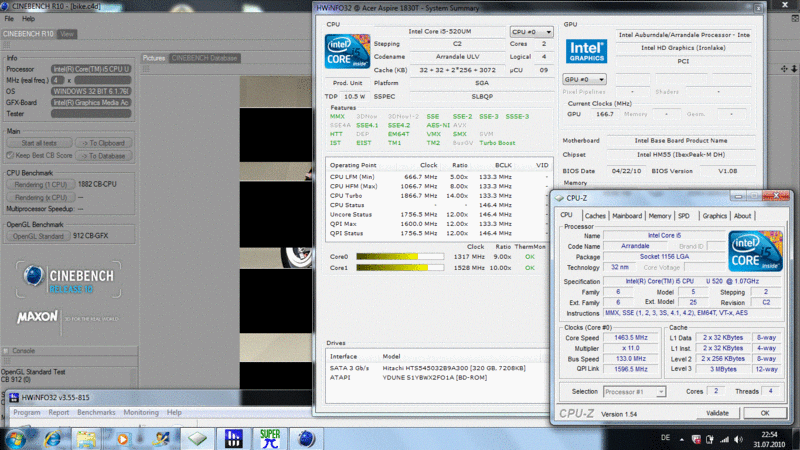Switch to CINEBENCH sphere taskbar icon
This screenshot has height=450, width=800.
click(x=306, y=439)
